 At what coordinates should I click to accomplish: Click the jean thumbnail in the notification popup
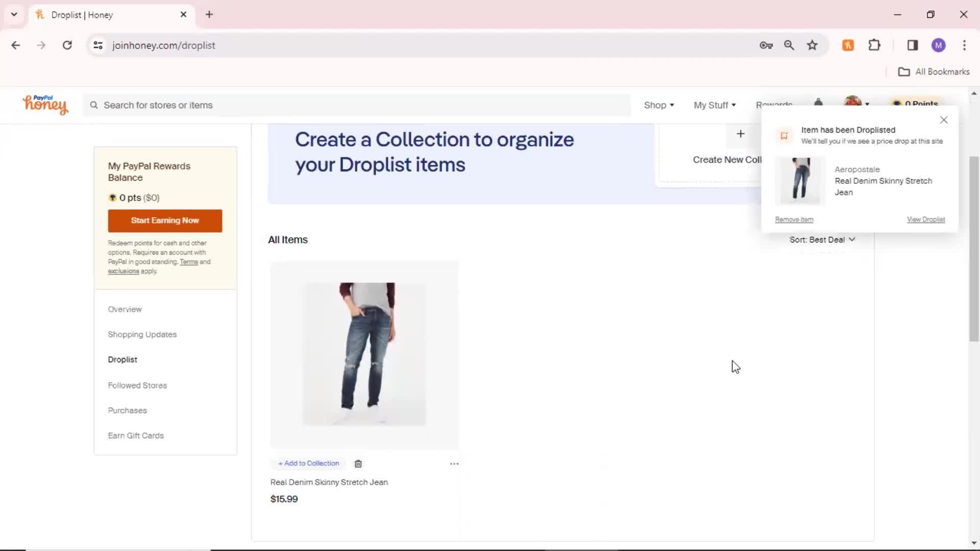tap(800, 181)
